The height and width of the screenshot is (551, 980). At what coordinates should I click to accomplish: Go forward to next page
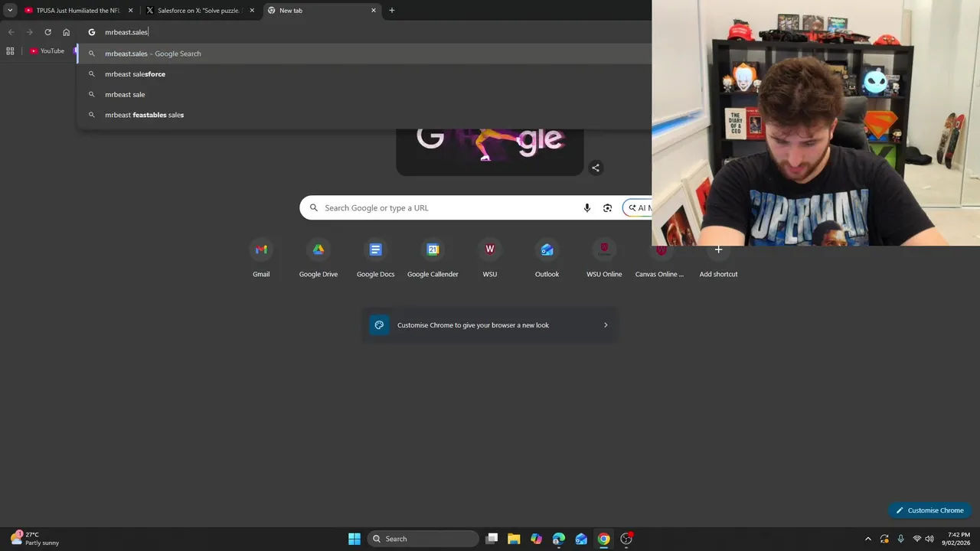pos(29,32)
